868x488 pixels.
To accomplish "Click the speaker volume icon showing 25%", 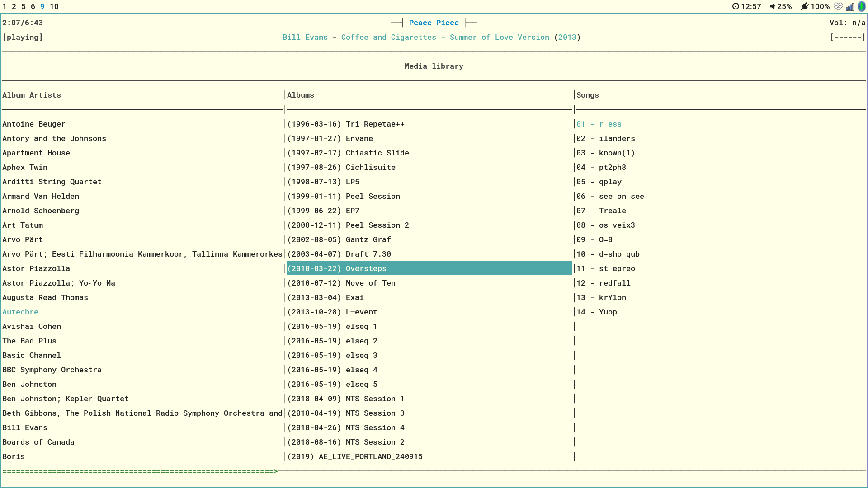I will pyautogui.click(x=772, y=6).
